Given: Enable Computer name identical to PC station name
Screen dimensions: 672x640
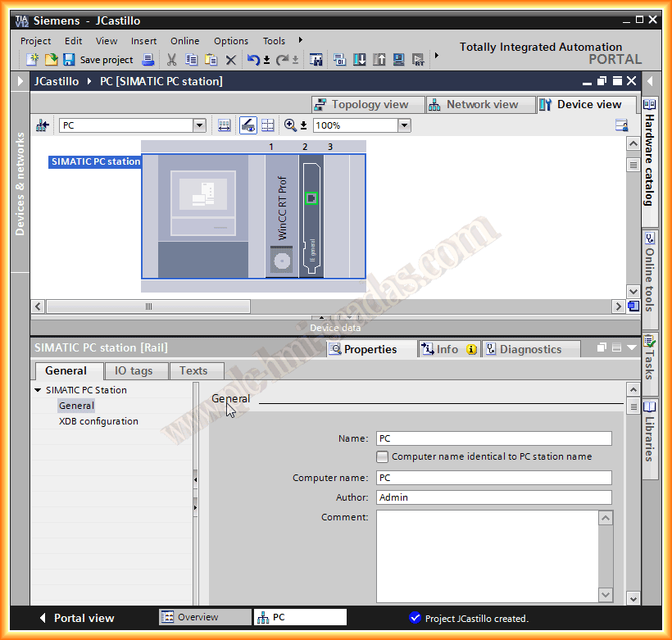Looking at the screenshot, I should (382, 456).
